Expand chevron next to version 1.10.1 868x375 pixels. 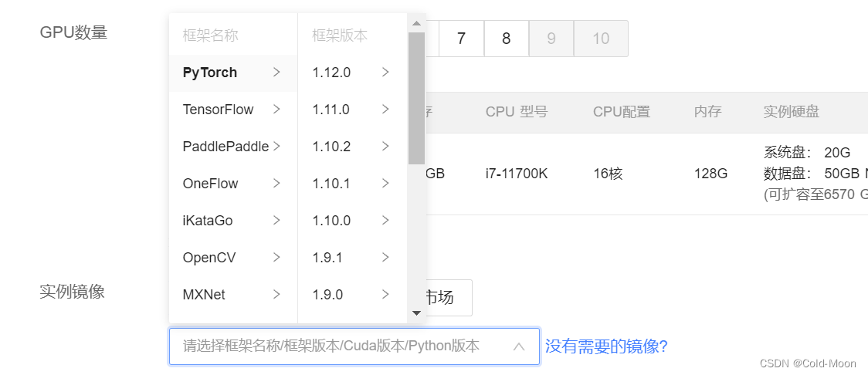386,184
